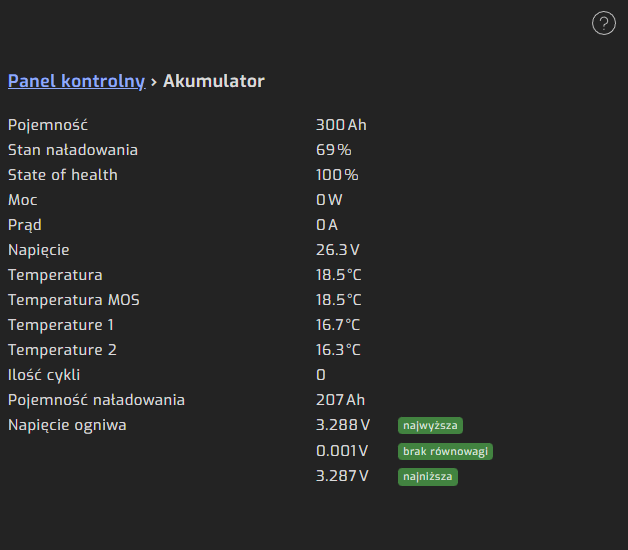Click the Pojemność naładowania 207 Ah value
628x550 pixels.
click(x=340, y=400)
